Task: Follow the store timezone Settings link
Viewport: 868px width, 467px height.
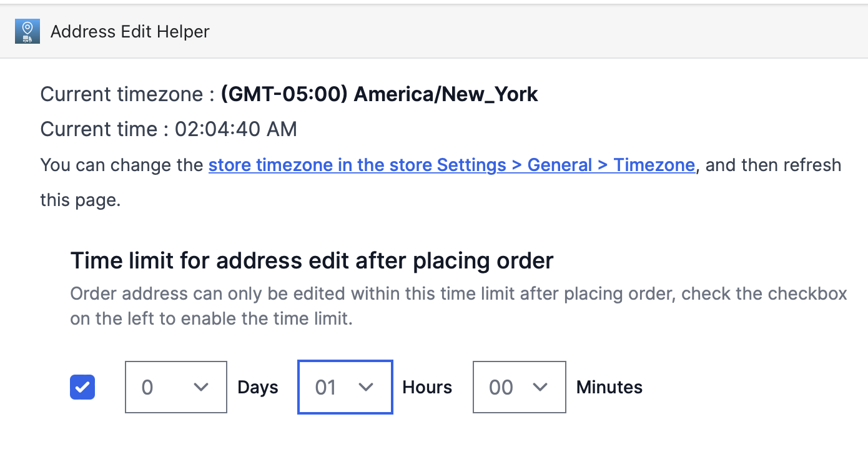Action: [451, 165]
